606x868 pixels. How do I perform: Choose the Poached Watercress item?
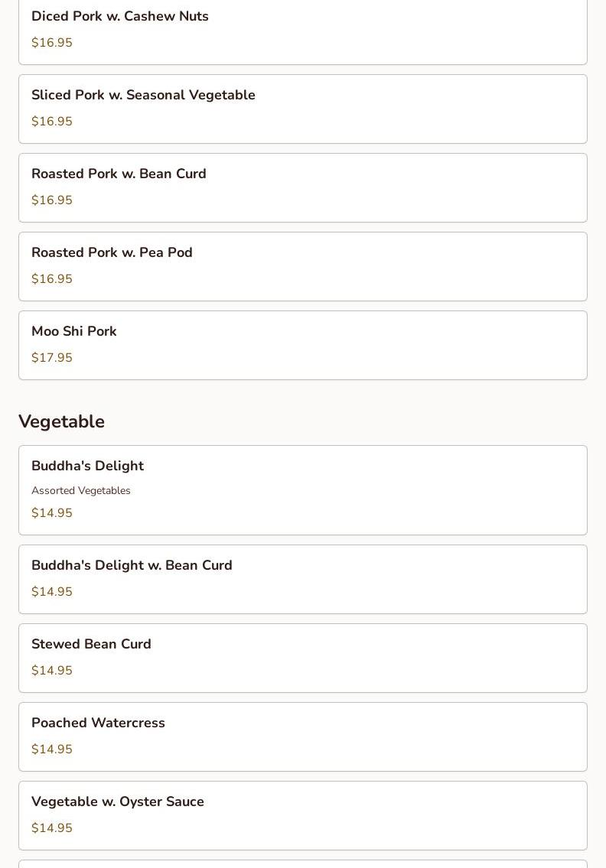tap(98, 723)
